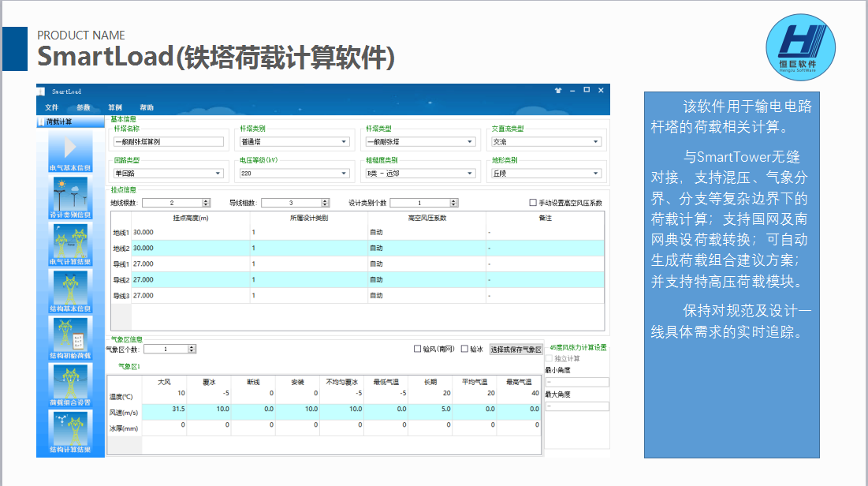Viewport: 868px width, 486px height.
Task: Open the 地形类别 dropdown showing 丘陵
Action: 546,174
